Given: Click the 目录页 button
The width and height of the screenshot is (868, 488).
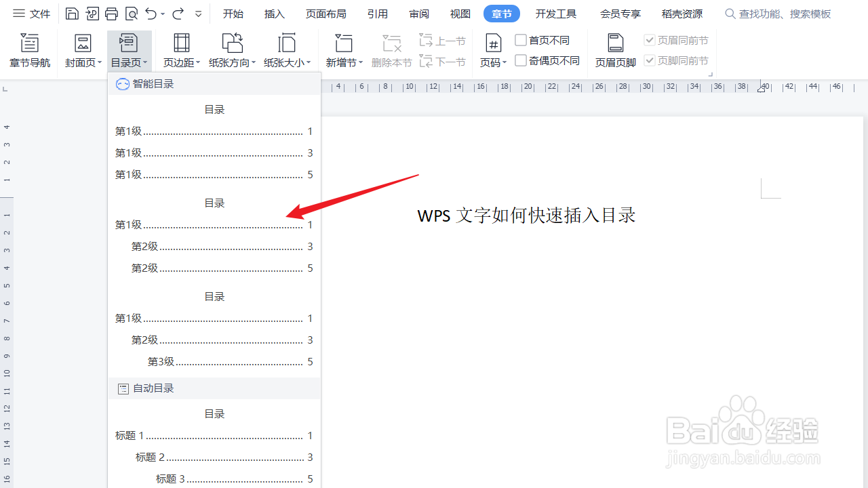Looking at the screenshot, I should (x=129, y=52).
